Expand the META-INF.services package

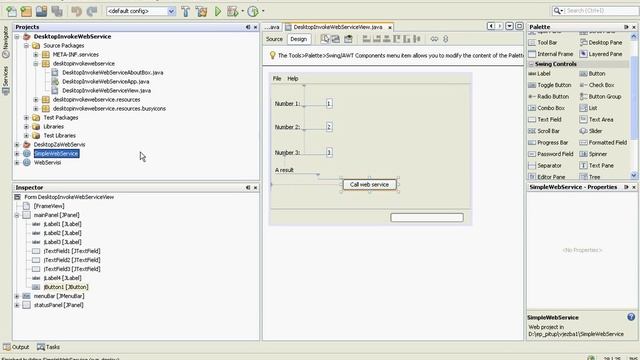click(36, 55)
